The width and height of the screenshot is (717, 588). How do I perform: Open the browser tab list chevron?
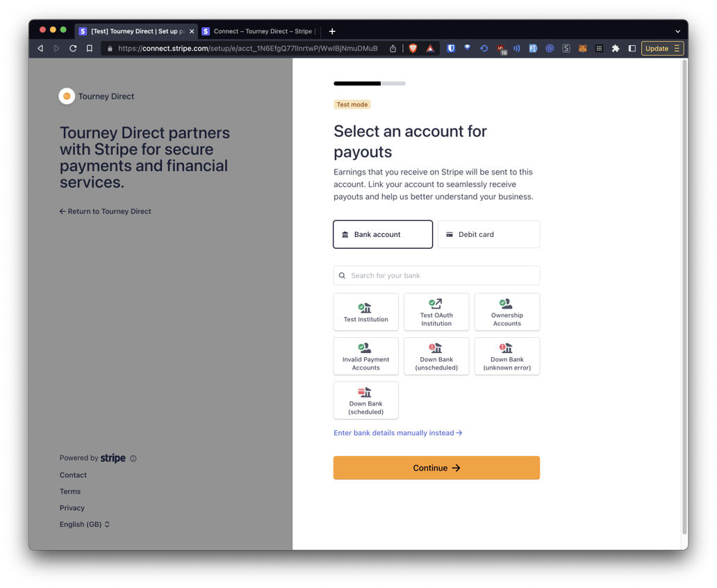pos(677,31)
